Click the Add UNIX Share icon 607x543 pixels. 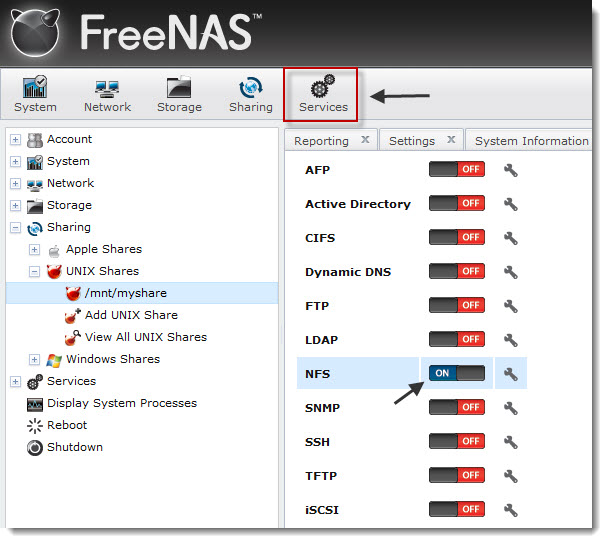click(x=72, y=316)
